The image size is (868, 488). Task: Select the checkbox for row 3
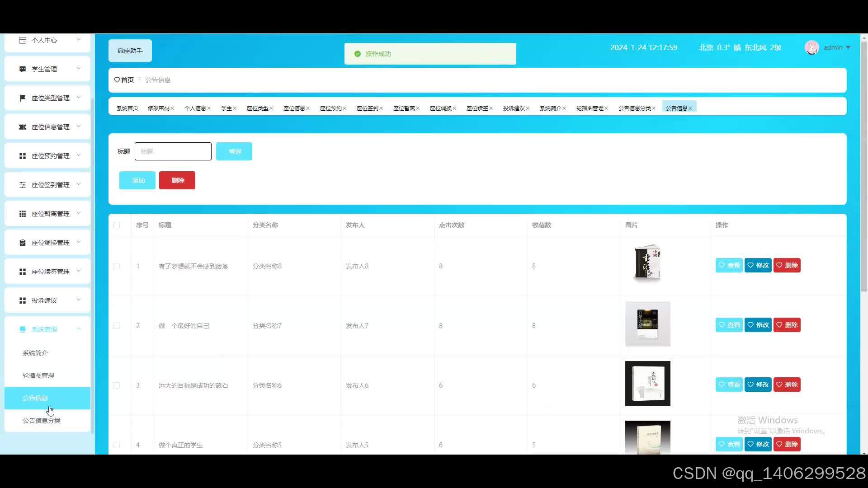(x=117, y=385)
